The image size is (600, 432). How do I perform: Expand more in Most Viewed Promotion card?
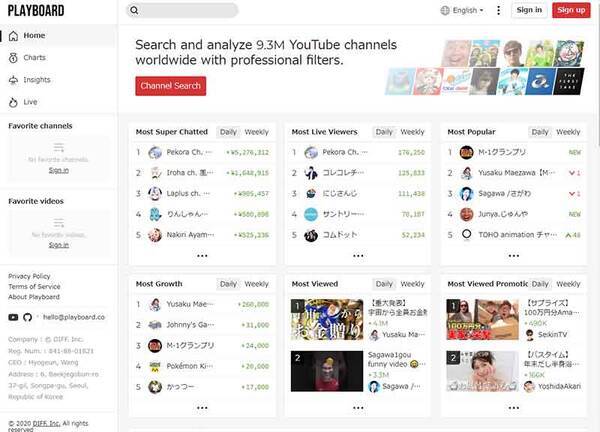pos(514,408)
